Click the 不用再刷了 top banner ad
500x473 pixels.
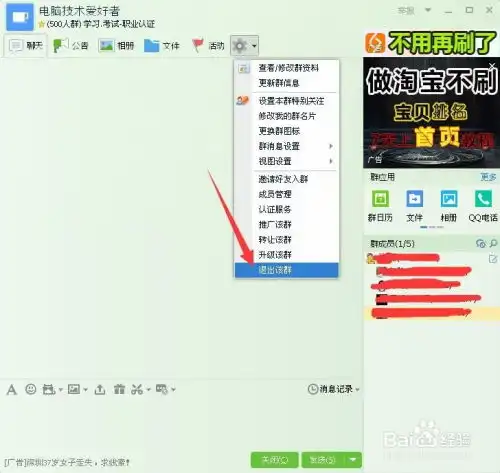(431, 43)
